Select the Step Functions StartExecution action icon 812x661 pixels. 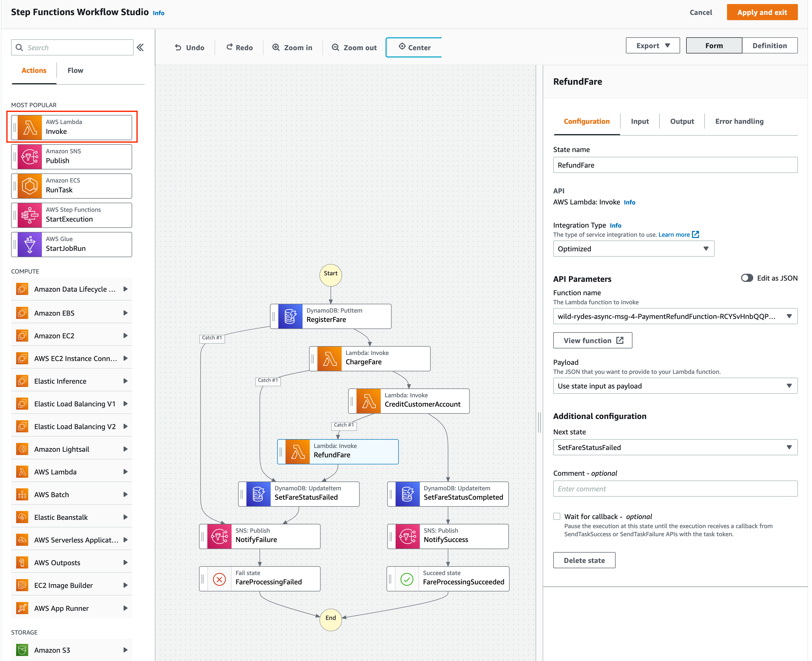30,215
